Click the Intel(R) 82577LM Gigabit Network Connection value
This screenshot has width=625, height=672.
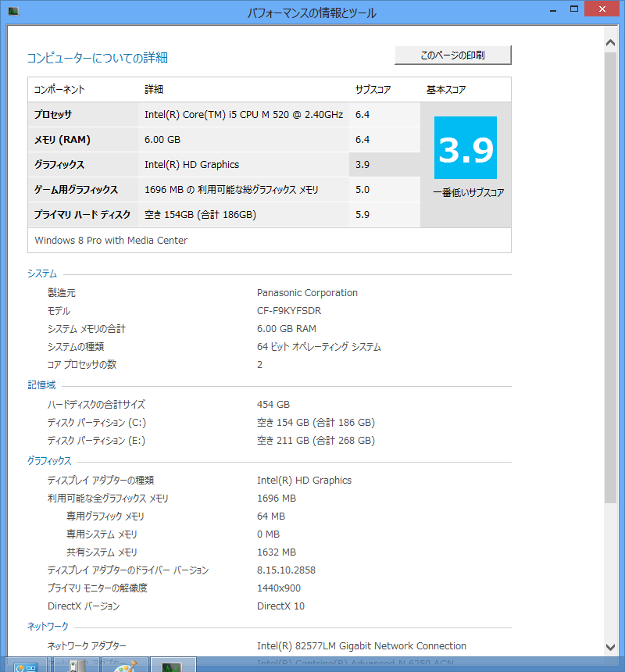click(362, 646)
